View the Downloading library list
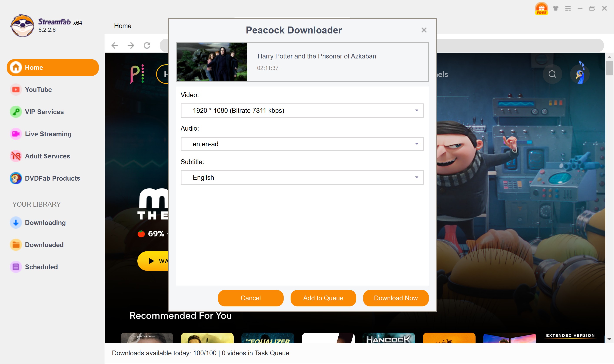 [45, 223]
